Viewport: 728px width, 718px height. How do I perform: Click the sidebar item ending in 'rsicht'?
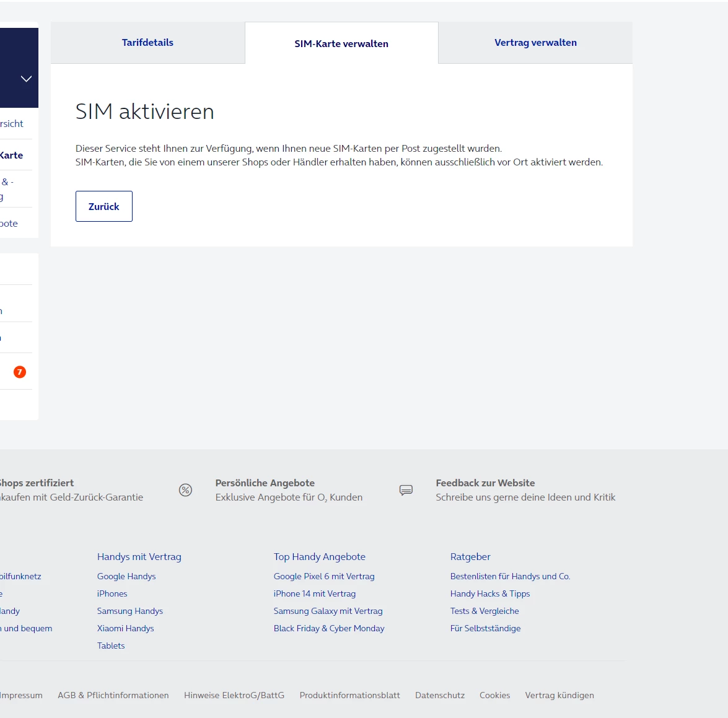(12, 123)
